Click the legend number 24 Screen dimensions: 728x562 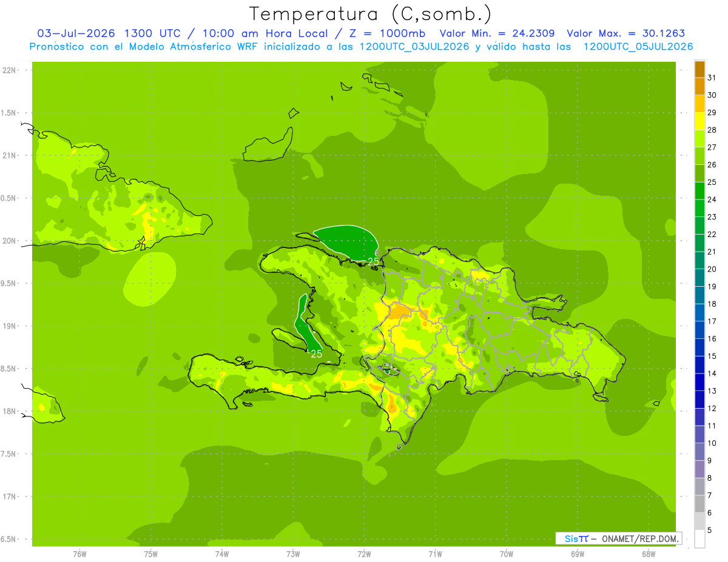pyautogui.click(x=712, y=199)
